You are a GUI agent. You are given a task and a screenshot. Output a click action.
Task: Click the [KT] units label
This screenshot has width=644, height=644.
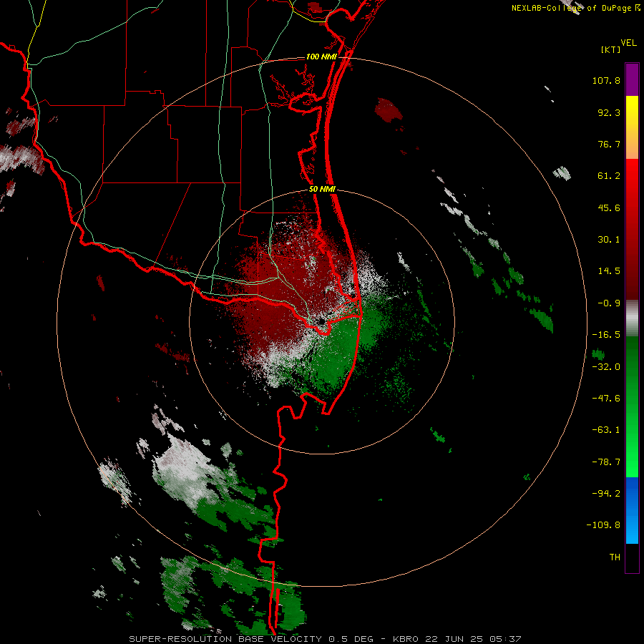click(x=611, y=49)
